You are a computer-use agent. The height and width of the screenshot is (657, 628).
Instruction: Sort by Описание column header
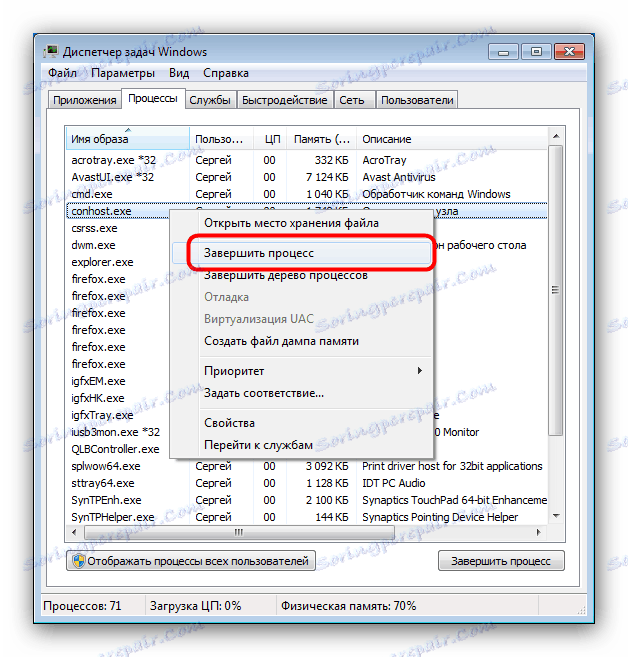pyautogui.click(x=452, y=139)
